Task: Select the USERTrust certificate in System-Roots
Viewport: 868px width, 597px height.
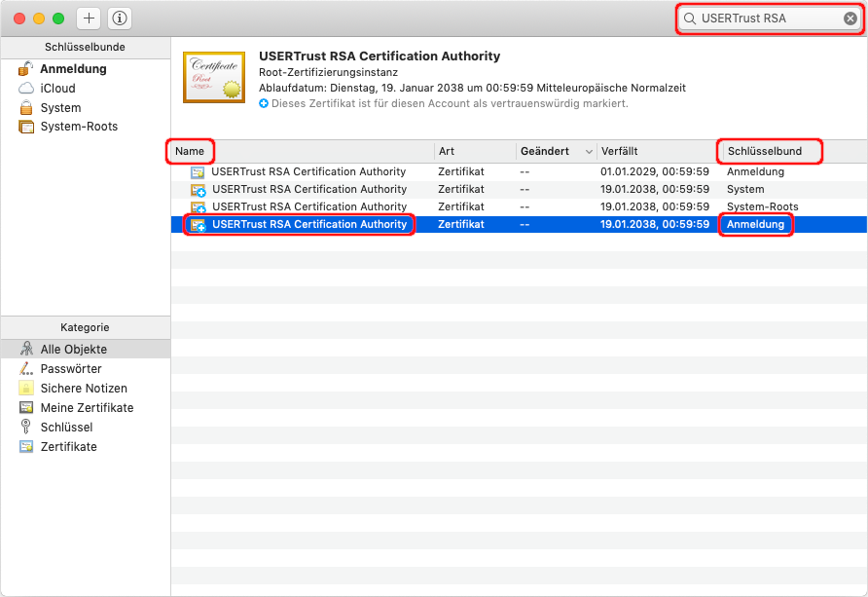Action: pos(519,206)
